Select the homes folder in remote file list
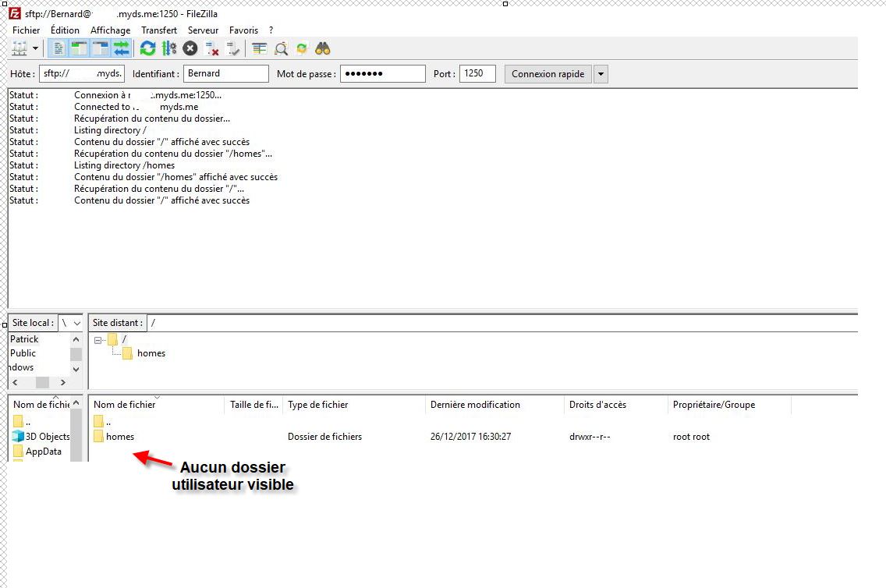886x588 pixels. click(x=120, y=437)
